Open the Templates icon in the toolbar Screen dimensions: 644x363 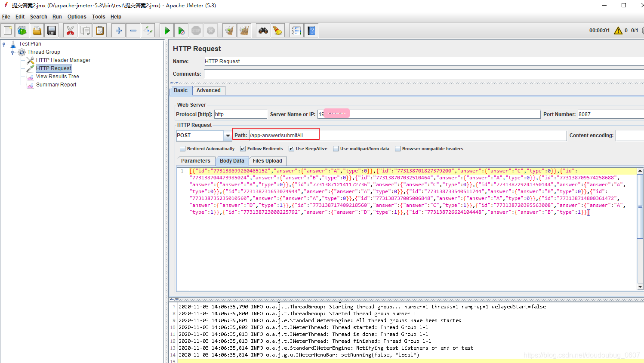pyautogui.click(x=22, y=31)
